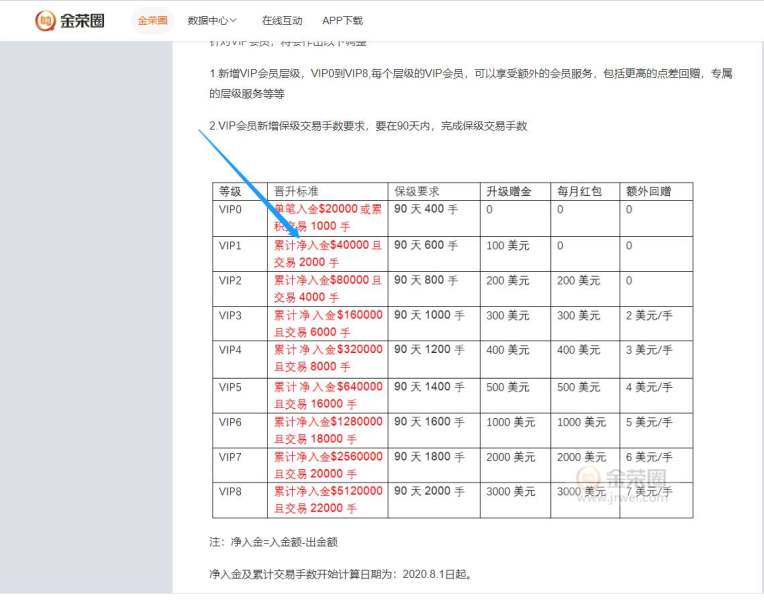Click the 累计净入金$40000 promotion cell
This screenshot has width=764, height=600.
(327, 254)
